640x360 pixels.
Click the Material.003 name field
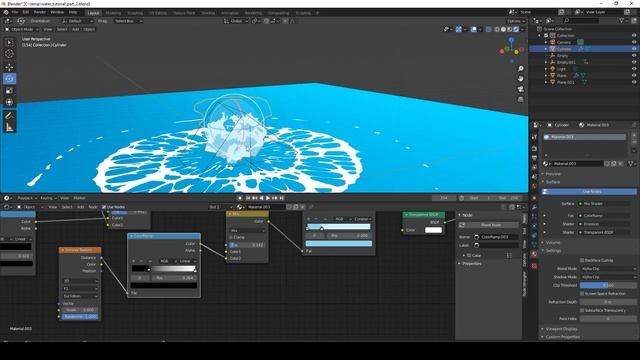point(577,164)
